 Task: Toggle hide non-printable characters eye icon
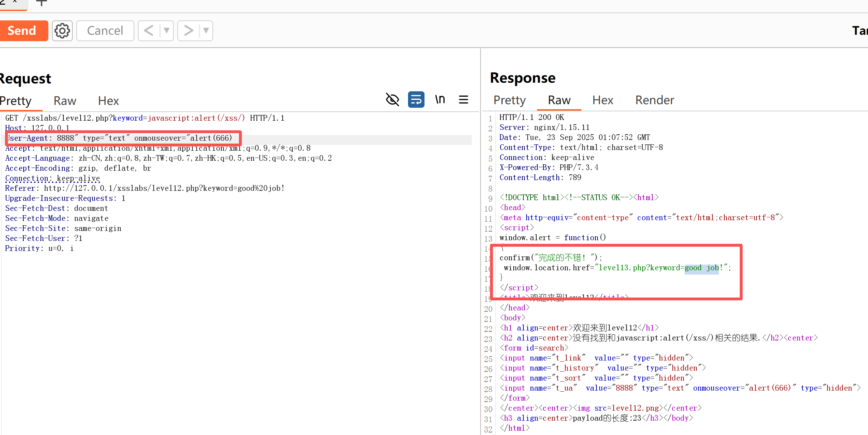(x=392, y=100)
